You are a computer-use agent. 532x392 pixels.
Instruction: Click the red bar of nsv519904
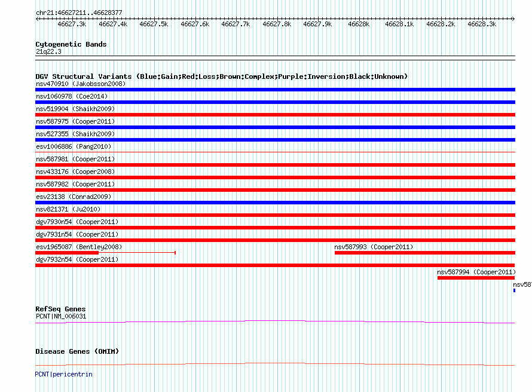tap(275, 115)
